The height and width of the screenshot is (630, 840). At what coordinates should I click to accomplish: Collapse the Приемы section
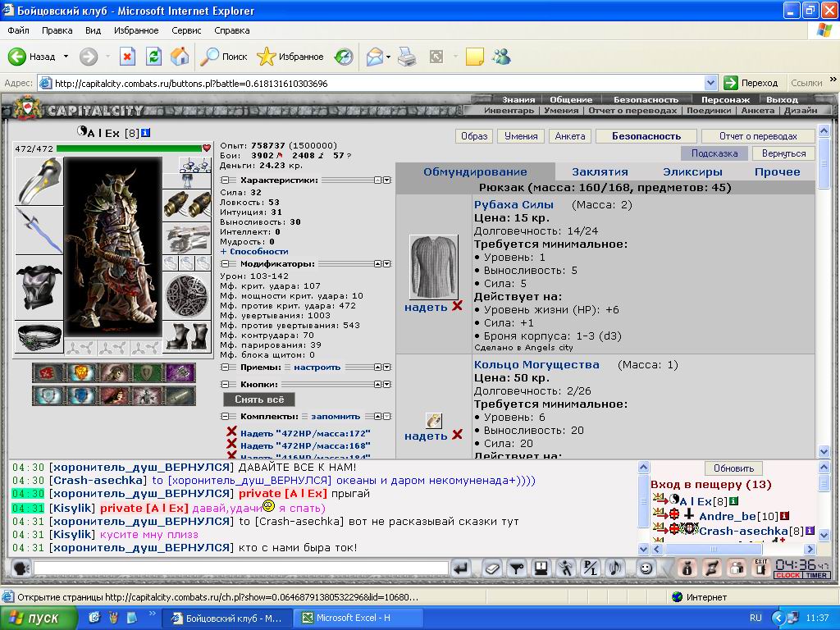click(x=226, y=367)
